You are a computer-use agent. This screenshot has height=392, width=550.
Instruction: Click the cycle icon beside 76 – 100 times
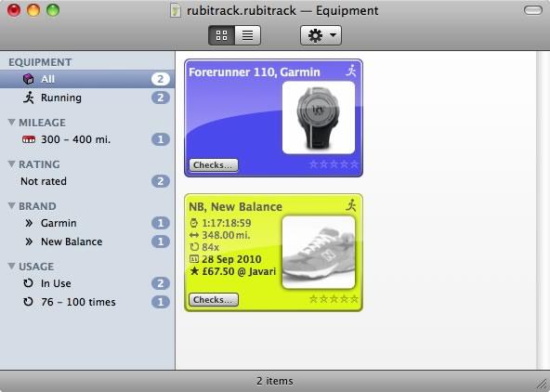click(28, 302)
